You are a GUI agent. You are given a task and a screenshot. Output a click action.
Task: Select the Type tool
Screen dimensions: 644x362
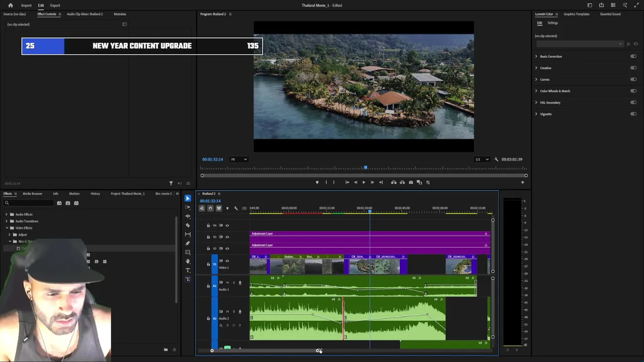188,270
